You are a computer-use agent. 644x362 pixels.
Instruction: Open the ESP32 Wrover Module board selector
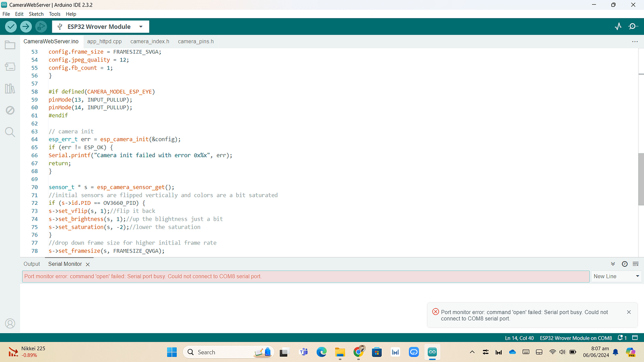point(100,27)
